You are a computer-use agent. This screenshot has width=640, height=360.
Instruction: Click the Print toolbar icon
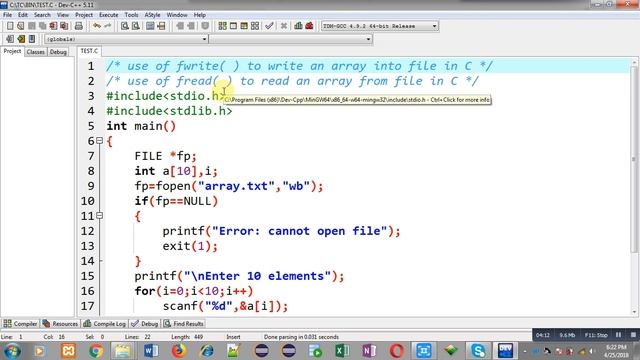pos(79,26)
